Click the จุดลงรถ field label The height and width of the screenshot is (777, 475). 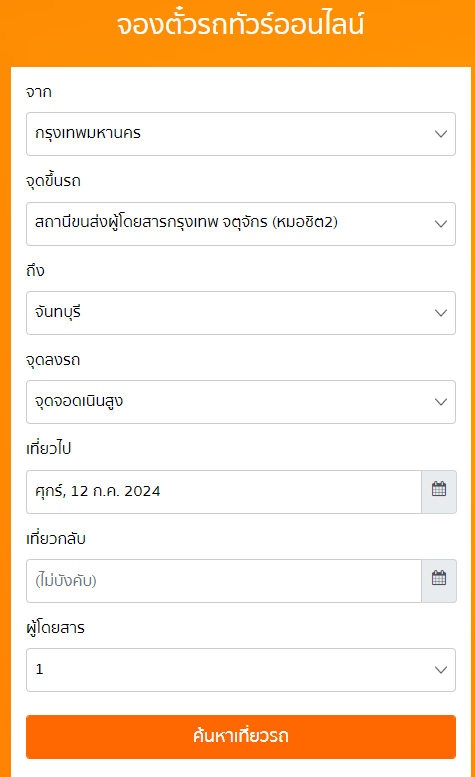pos(53,360)
